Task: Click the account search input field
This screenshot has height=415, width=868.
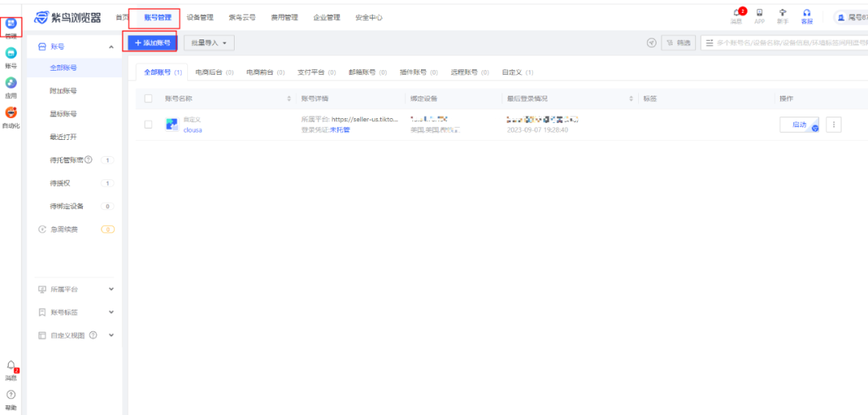Action: click(788, 43)
